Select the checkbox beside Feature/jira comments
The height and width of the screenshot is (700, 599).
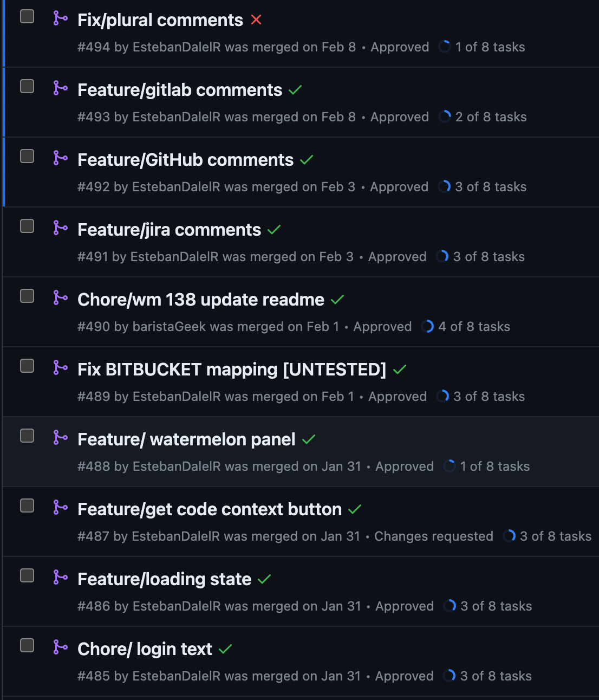[x=27, y=226]
